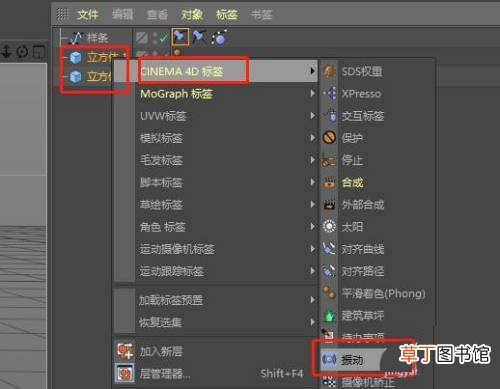Open the 文件 menu
Screen dimensions: 500x389
point(88,14)
